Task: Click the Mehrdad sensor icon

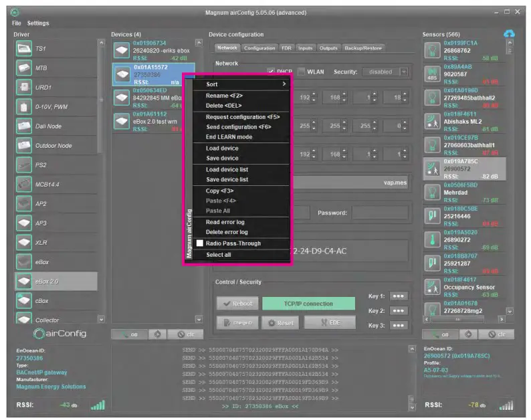Action: (x=432, y=191)
